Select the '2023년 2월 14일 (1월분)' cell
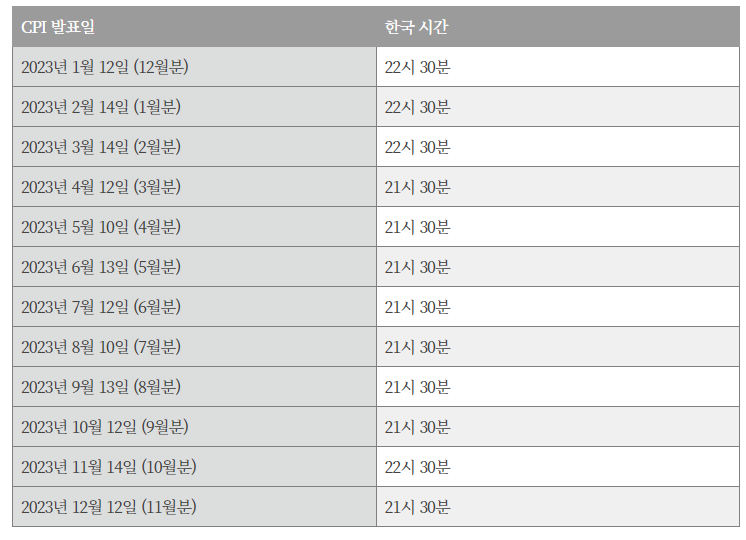 (x=101, y=107)
